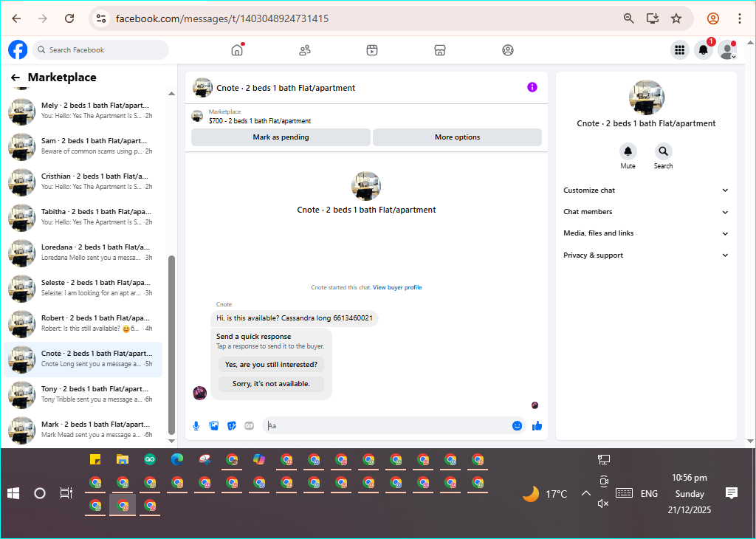Open the Reels video icon
This screenshot has height=539, width=756.
pos(372,50)
